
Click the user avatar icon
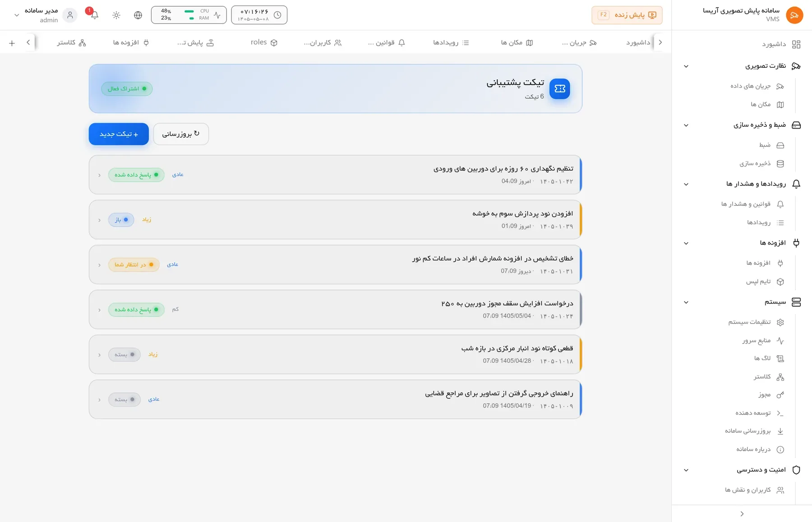tap(70, 15)
